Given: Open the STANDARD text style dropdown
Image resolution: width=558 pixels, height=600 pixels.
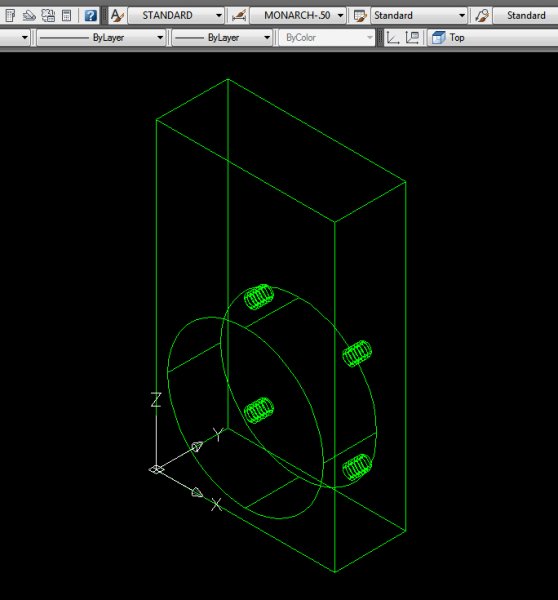Looking at the screenshot, I should point(176,16).
